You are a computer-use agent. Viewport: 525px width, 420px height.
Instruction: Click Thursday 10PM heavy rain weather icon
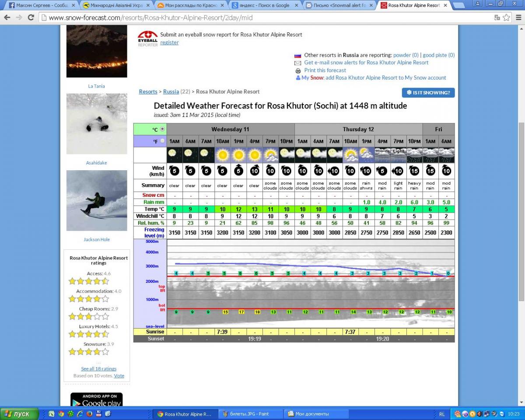[414, 155]
